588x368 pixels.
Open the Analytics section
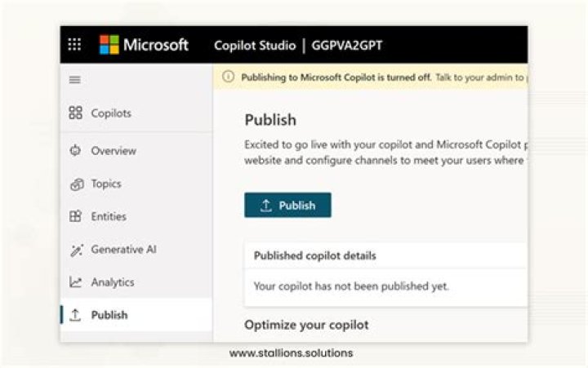click(x=113, y=282)
